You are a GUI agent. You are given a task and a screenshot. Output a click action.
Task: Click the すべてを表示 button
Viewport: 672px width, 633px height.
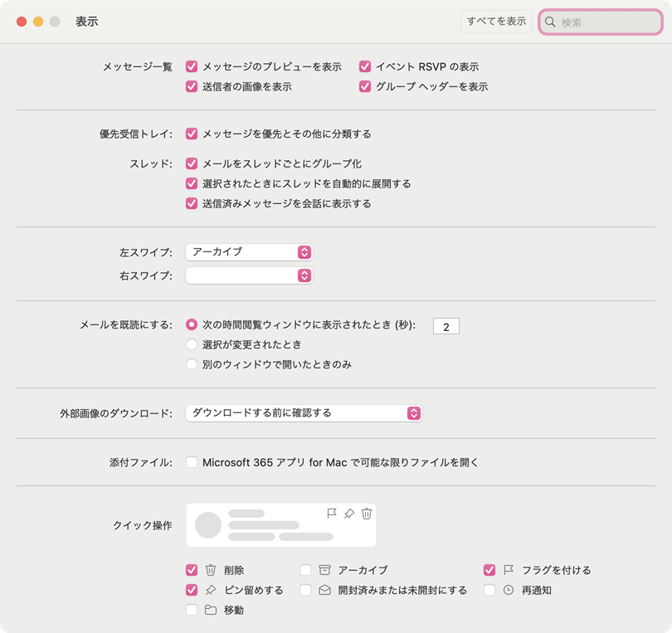(496, 22)
